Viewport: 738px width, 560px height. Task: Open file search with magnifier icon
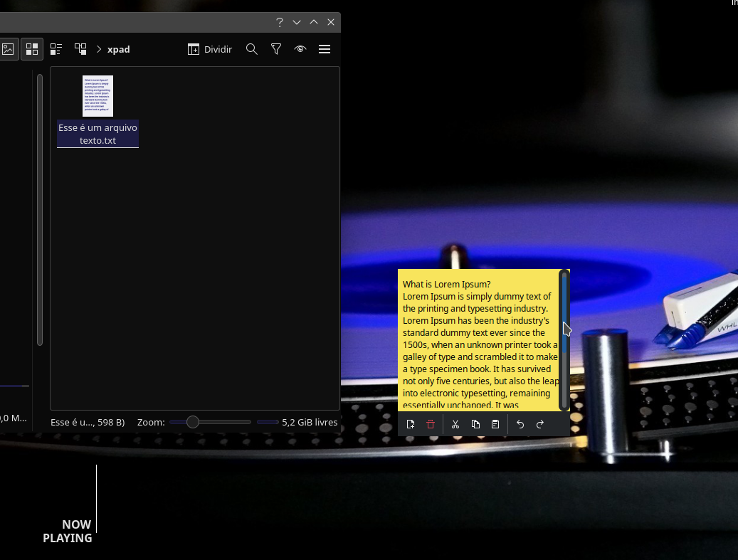(x=252, y=49)
